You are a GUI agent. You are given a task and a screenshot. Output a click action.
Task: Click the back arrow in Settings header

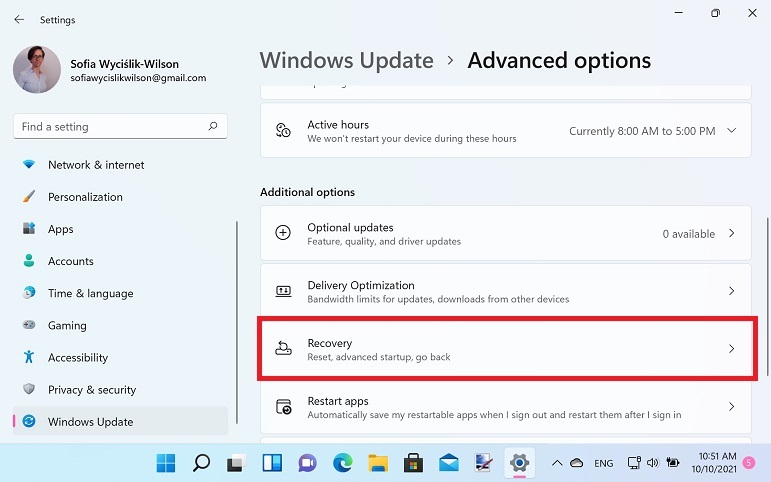[19, 20]
